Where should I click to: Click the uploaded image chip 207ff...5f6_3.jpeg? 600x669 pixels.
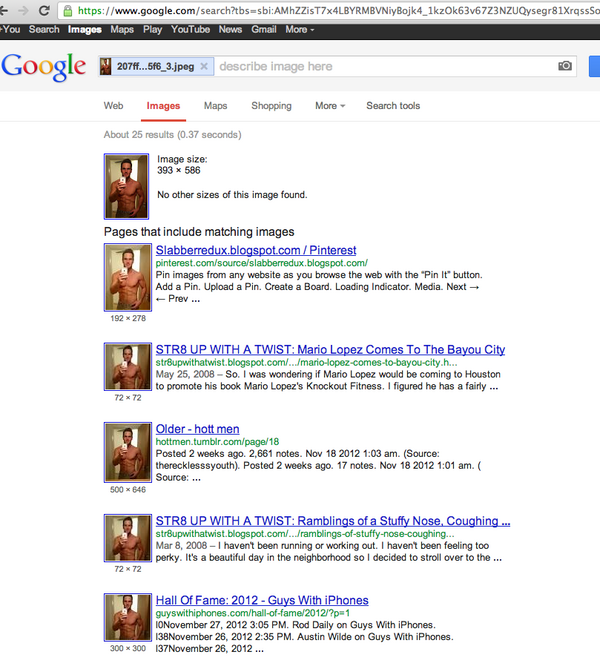(156, 66)
